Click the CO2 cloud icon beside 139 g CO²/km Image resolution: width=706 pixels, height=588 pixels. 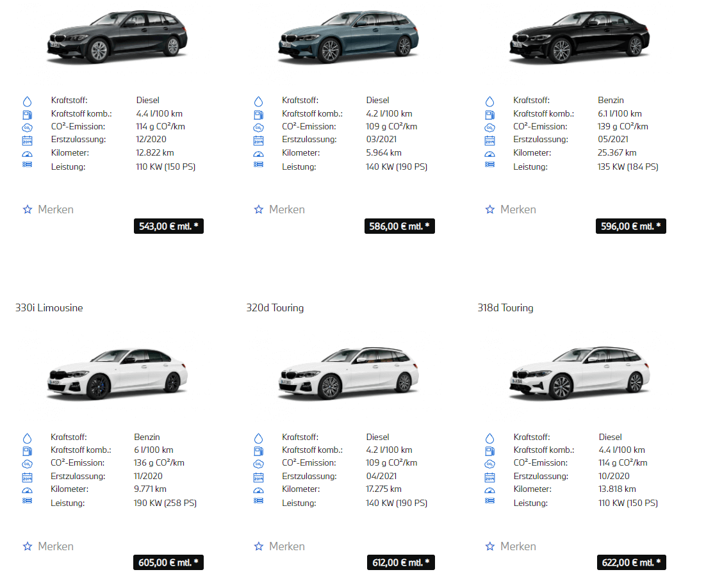click(490, 128)
